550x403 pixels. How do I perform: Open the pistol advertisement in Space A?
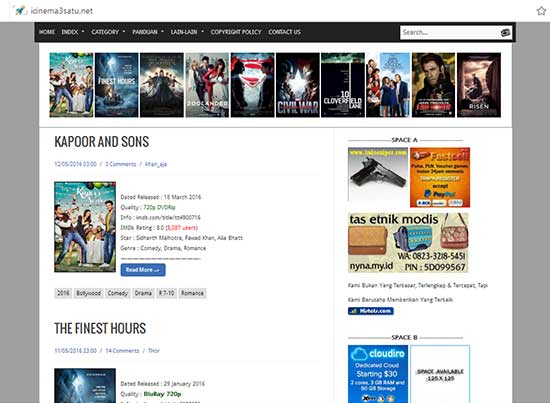click(378, 174)
